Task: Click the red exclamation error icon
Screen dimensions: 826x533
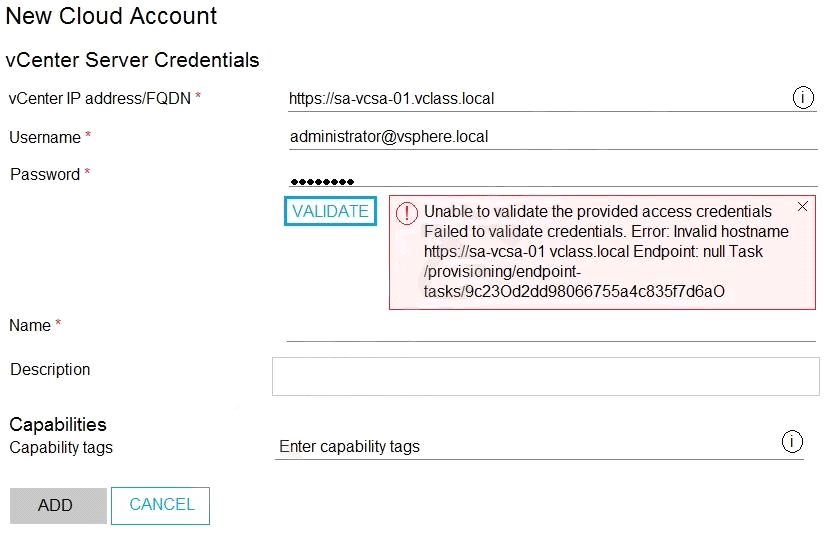Action: 407,213
